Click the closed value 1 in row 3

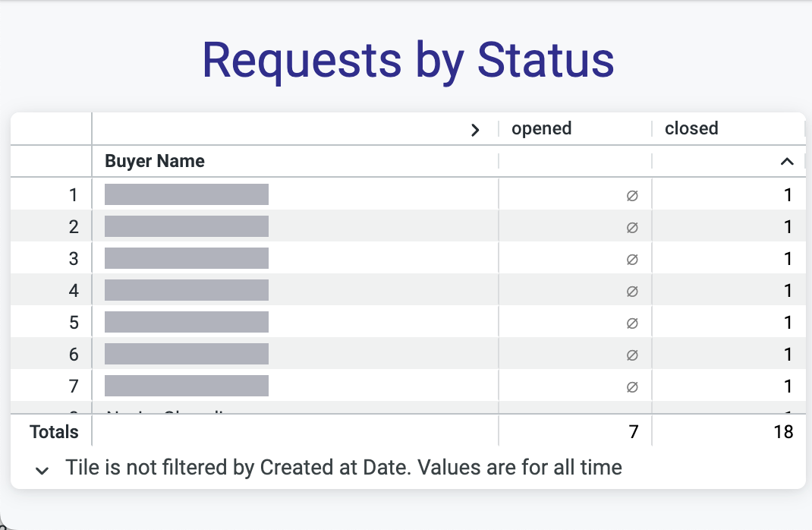(788, 258)
